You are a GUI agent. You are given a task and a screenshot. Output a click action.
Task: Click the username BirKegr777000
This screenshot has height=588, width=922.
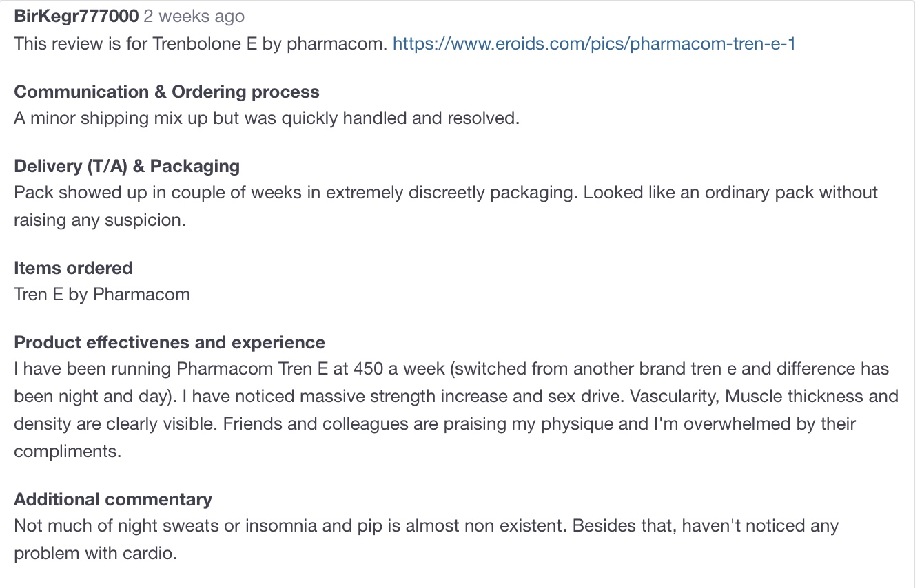coord(76,16)
